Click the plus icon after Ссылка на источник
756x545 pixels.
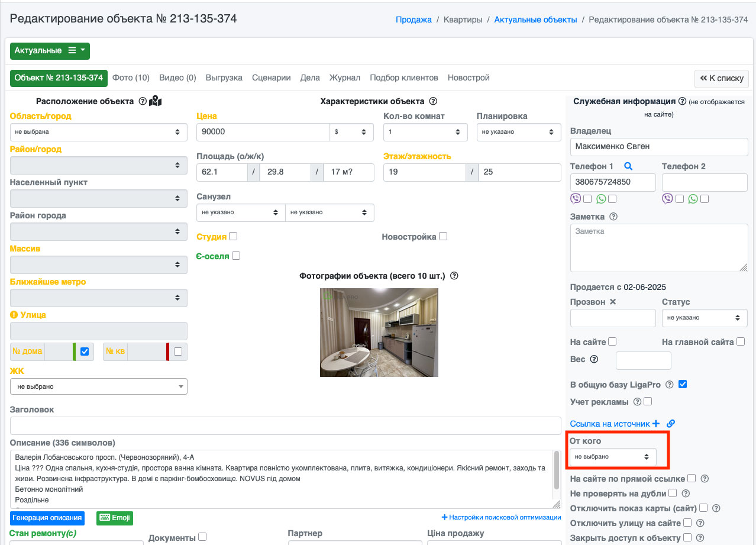click(656, 424)
